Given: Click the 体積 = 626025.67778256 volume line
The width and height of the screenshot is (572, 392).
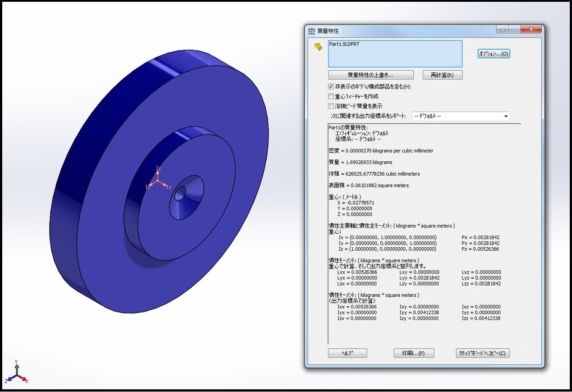Looking at the screenshot, I should (x=374, y=174).
